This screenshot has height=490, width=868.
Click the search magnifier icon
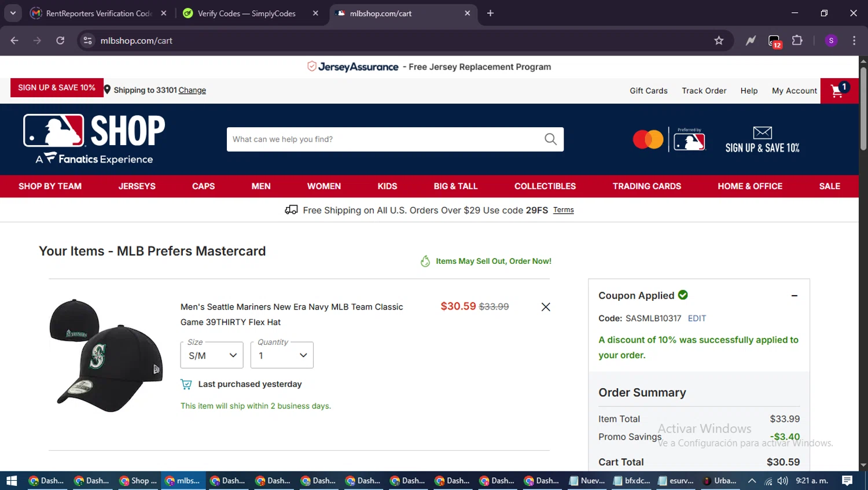pyautogui.click(x=550, y=139)
